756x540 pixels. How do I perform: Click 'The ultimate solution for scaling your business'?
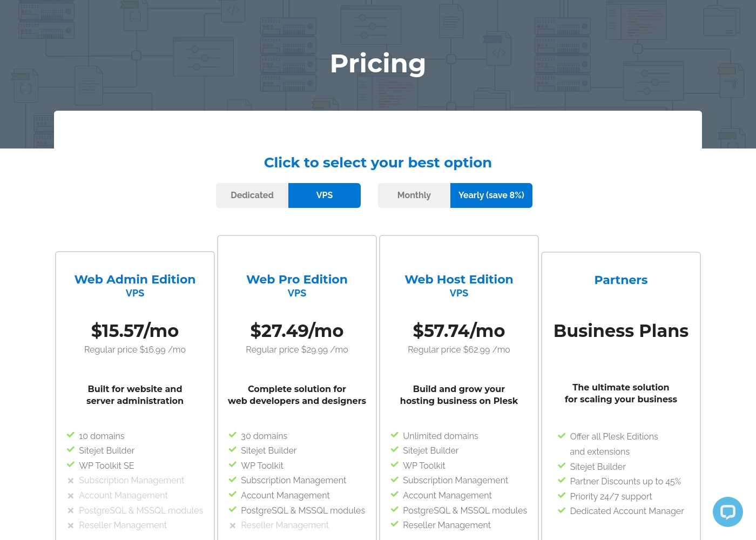tap(621, 393)
